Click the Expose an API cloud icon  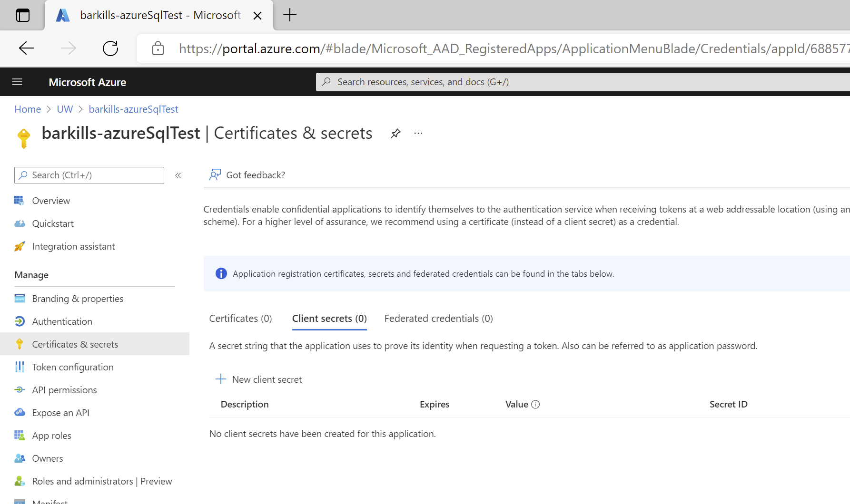click(x=20, y=413)
